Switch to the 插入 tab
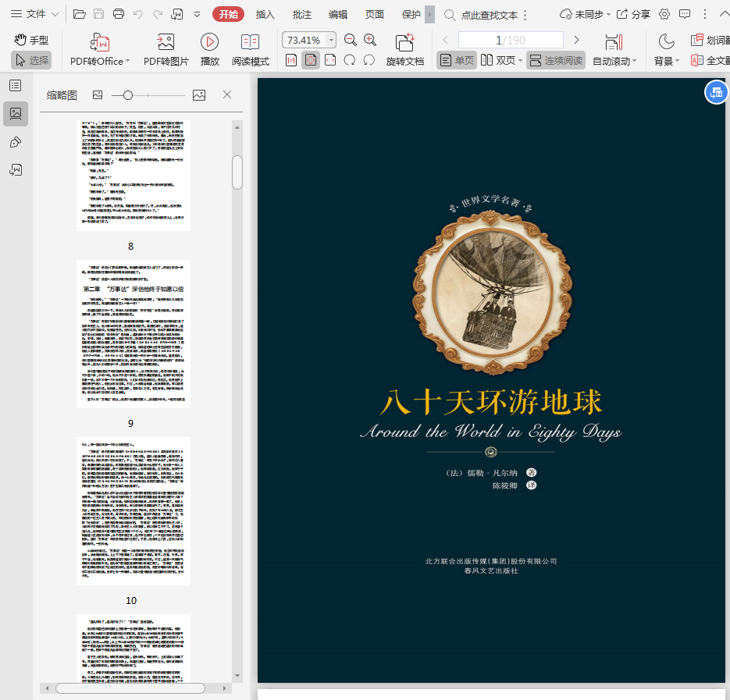Screen dimensions: 730x700 [265, 14]
